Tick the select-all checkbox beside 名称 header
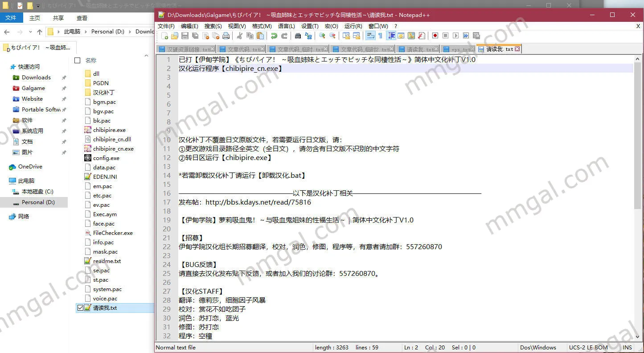This screenshot has width=644, height=353. tap(78, 60)
